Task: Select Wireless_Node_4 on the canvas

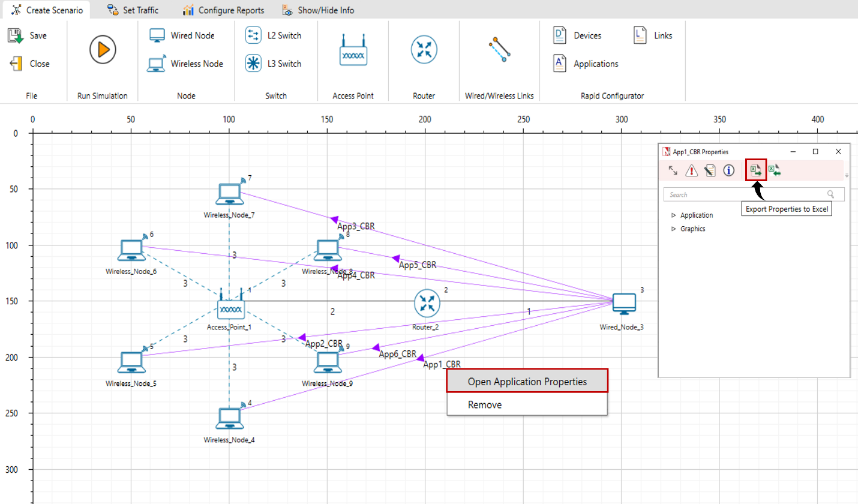Action: pos(229,418)
